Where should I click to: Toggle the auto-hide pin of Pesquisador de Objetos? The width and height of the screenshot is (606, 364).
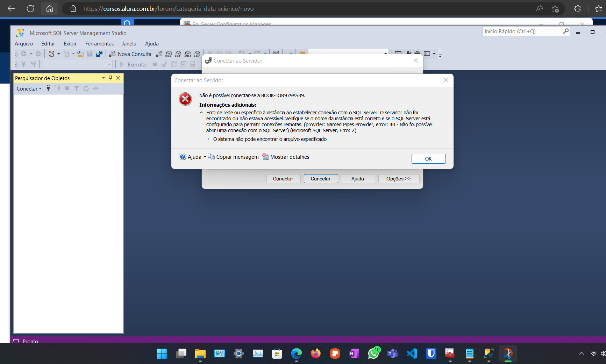111,78
